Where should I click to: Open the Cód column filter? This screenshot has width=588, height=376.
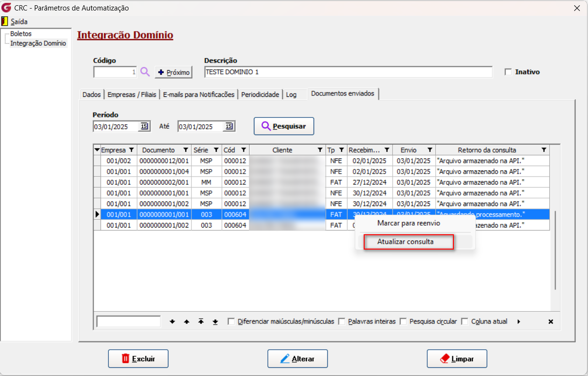click(243, 150)
